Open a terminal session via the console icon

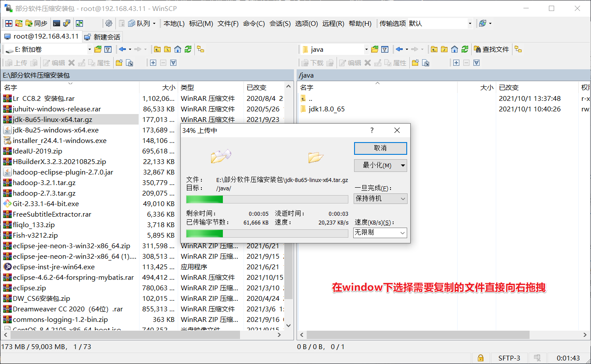(x=56, y=23)
